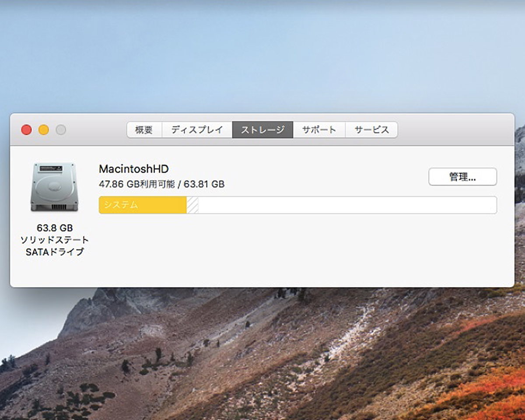
Task: Click the disabled gray zoom button
Action: coord(61,130)
